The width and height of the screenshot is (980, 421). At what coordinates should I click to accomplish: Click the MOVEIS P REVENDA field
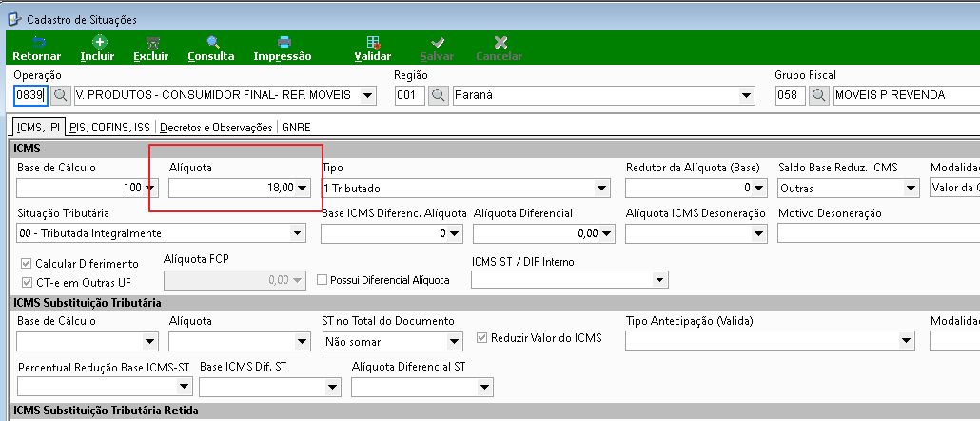click(x=907, y=95)
